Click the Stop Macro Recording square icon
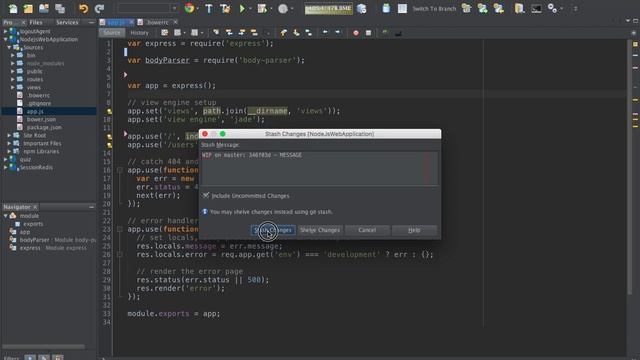Image resolution: width=640 pixels, height=360 pixels. [368, 33]
